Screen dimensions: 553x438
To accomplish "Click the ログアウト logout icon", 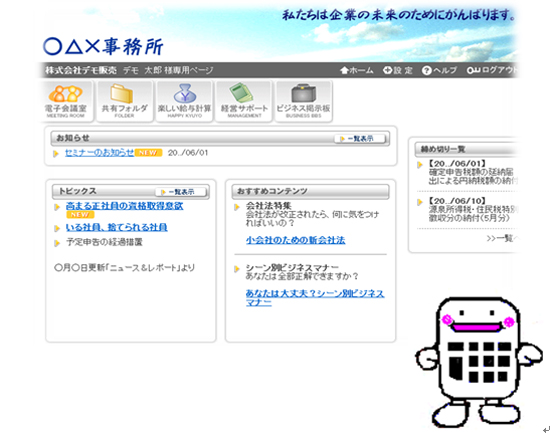I will [473, 70].
